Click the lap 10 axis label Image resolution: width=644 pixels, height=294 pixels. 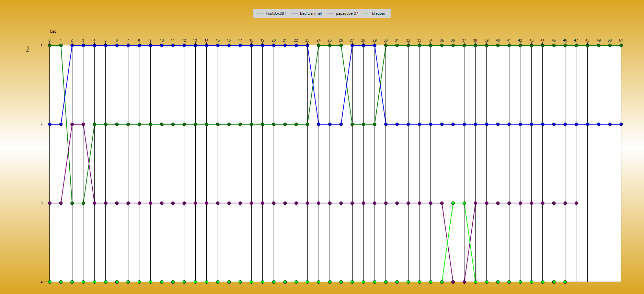pyautogui.click(x=162, y=40)
